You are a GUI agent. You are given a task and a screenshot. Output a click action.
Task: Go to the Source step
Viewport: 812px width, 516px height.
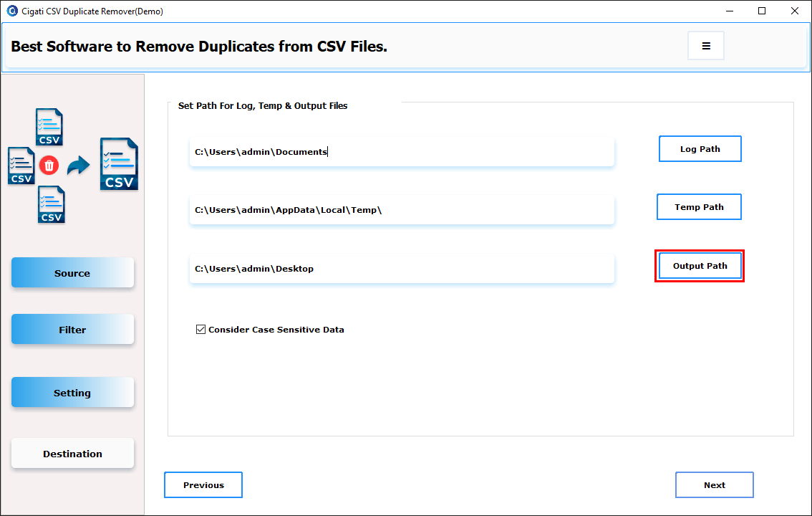pyautogui.click(x=72, y=273)
